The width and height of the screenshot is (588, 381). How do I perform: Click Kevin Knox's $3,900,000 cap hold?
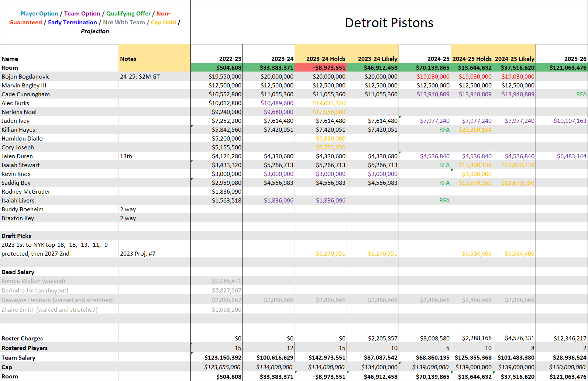point(477,174)
